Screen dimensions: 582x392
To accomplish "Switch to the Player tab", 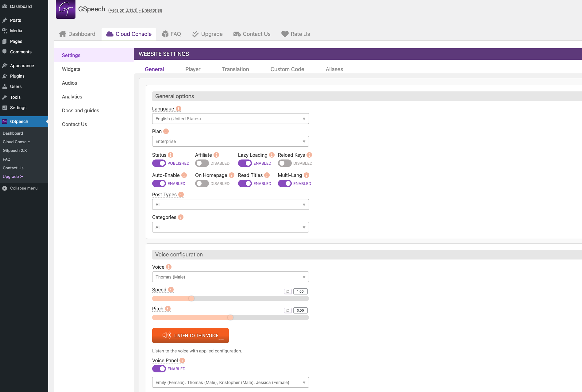I will pyautogui.click(x=193, y=69).
